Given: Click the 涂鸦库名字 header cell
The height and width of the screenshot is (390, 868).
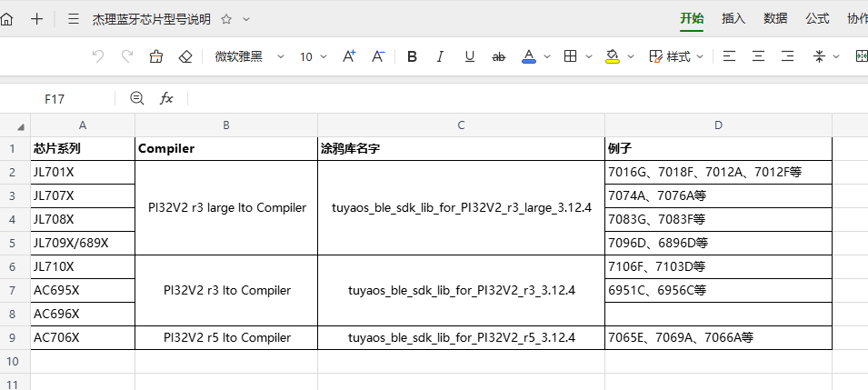Looking at the screenshot, I should (x=461, y=149).
